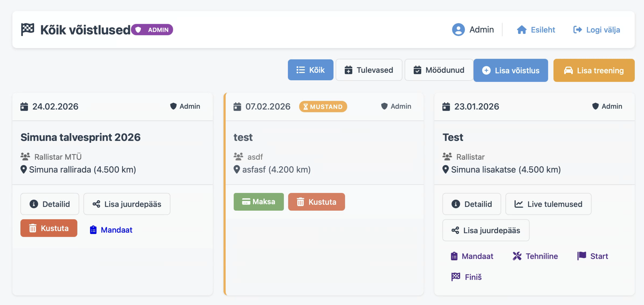Log out via Logi välja
This screenshot has width=644, height=305.
[597, 30]
